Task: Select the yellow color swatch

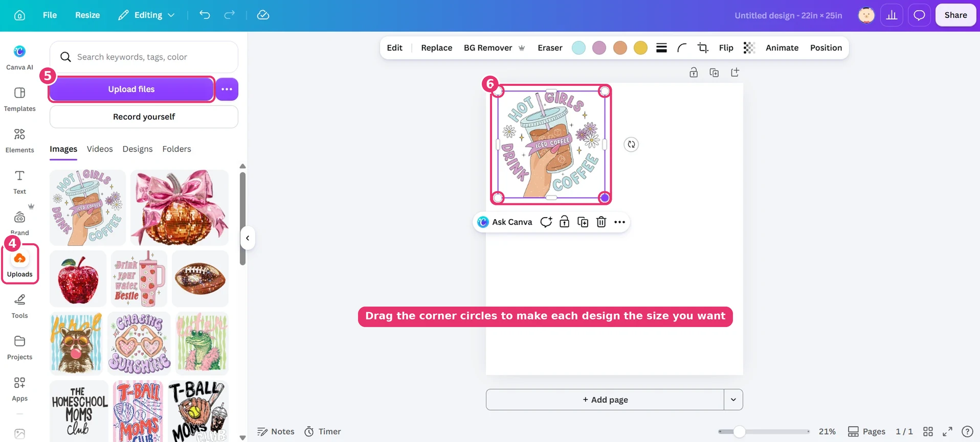Action: (x=640, y=48)
